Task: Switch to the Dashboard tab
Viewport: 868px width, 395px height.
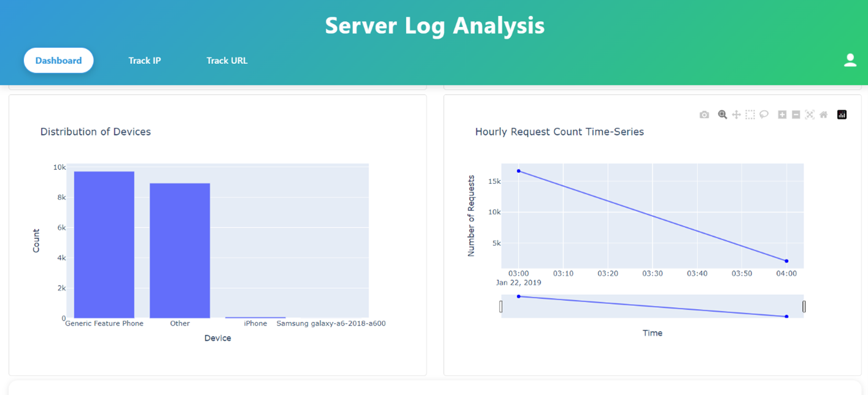Action: (58, 60)
